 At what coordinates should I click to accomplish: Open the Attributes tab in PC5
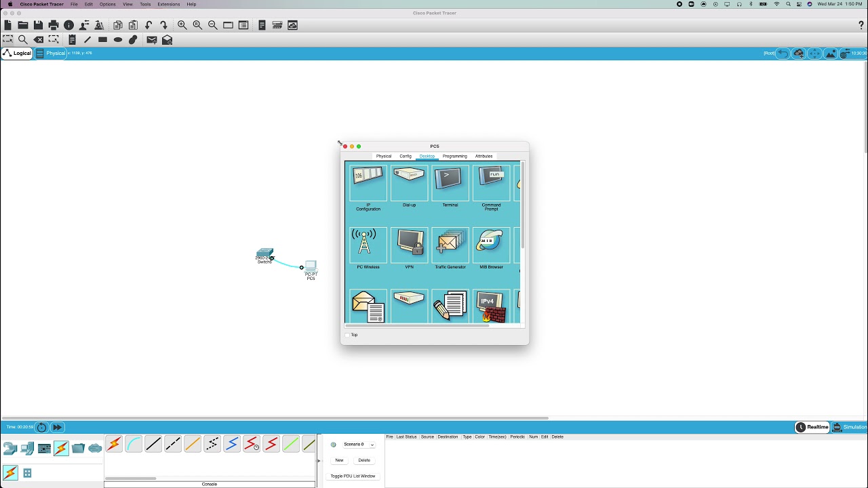484,157
